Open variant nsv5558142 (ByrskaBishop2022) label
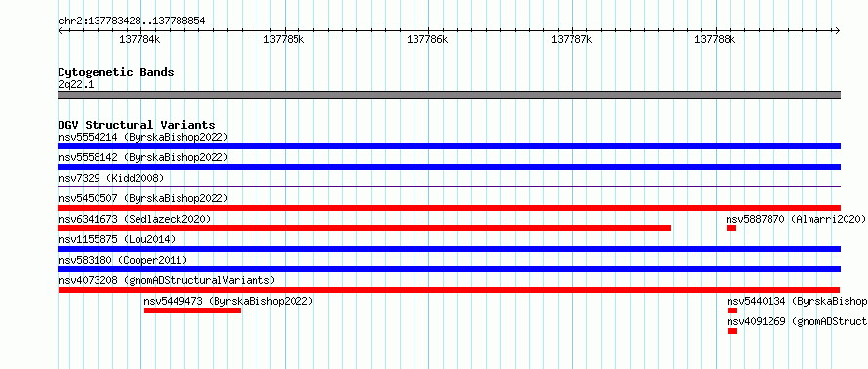Viewport: 868px width, 369px height. [x=143, y=157]
